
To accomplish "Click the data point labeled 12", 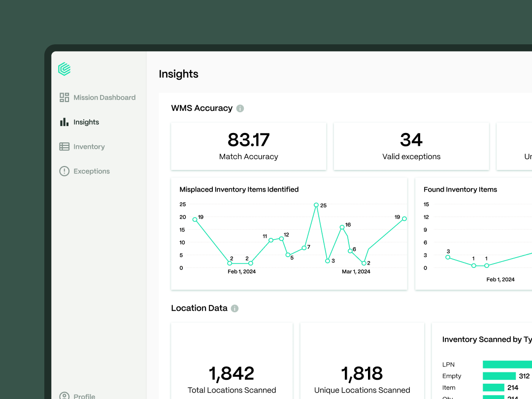I will pyautogui.click(x=281, y=238).
